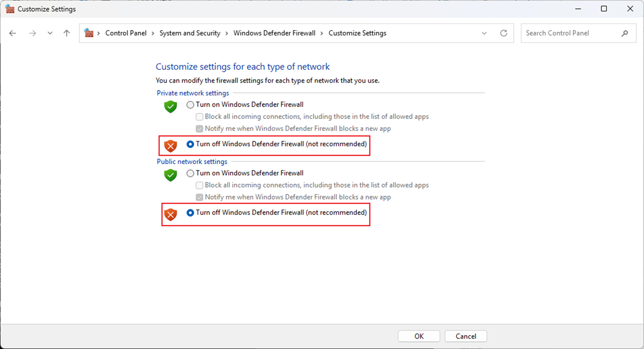Image resolution: width=644 pixels, height=349 pixels.
Task: Turn on firewall for private network
Action: 190,105
